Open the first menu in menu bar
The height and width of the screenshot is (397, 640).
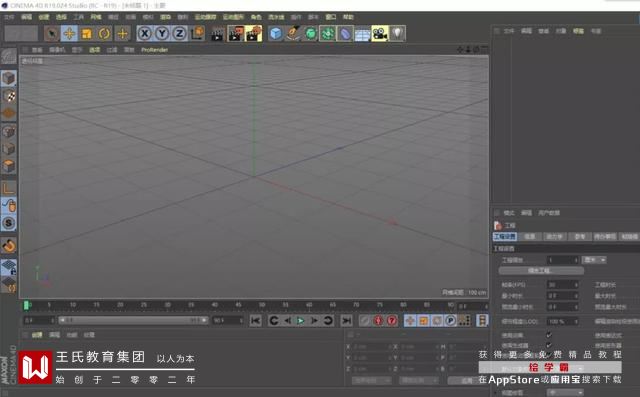coord(9,17)
